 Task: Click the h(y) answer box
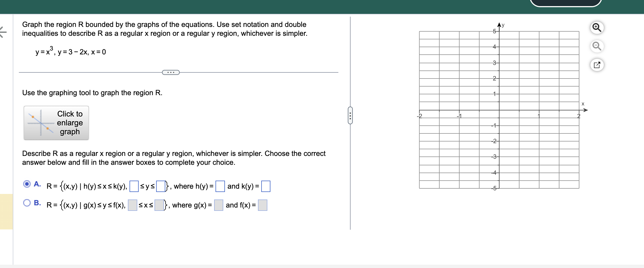click(220, 186)
